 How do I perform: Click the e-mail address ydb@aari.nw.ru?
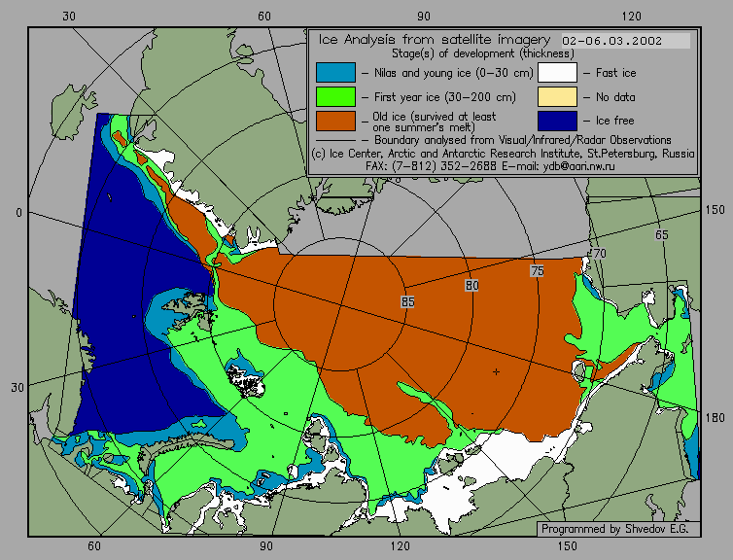pyautogui.click(x=578, y=166)
